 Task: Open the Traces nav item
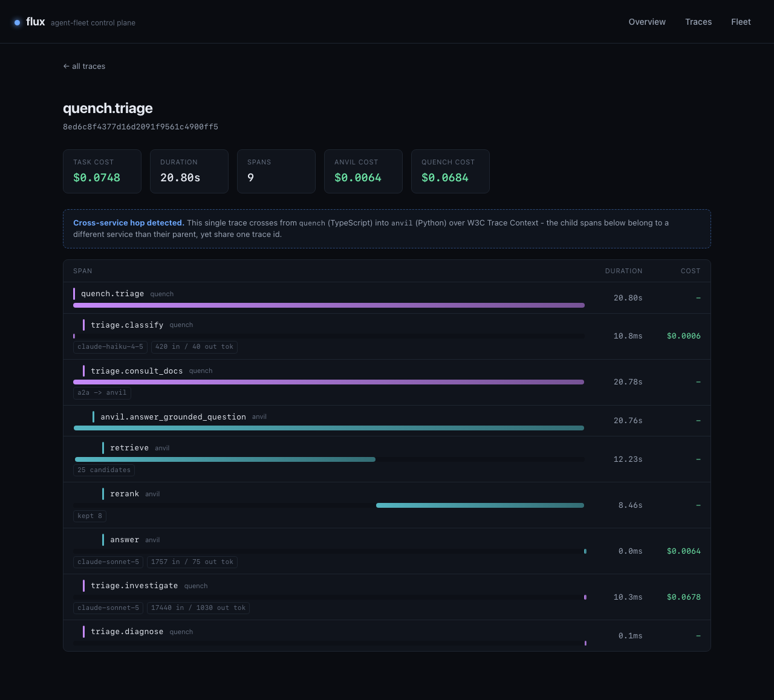(698, 22)
